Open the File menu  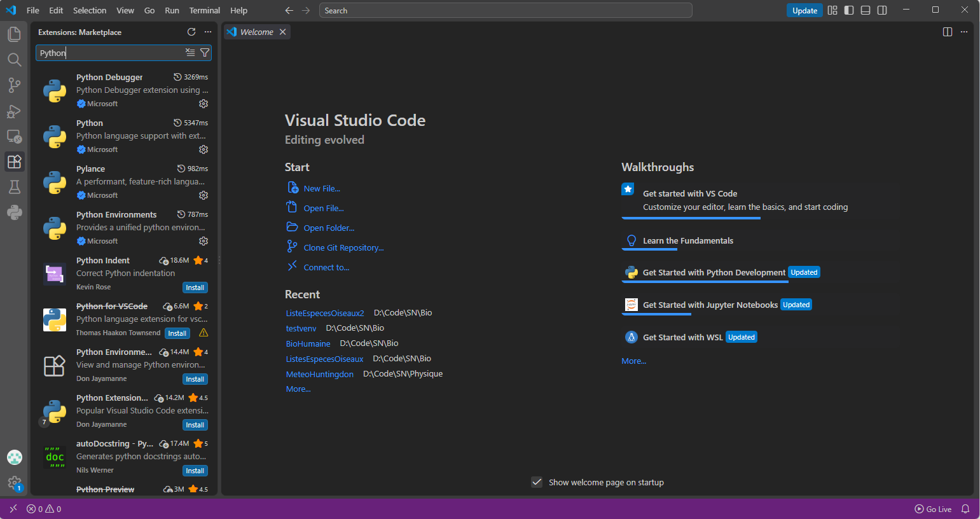pyautogui.click(x=33, y=10)
